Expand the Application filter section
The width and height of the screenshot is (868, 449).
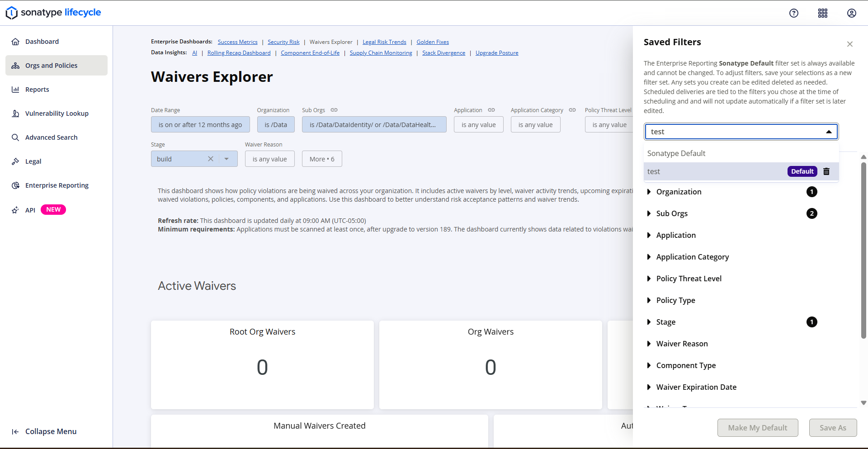click(731, 235)
